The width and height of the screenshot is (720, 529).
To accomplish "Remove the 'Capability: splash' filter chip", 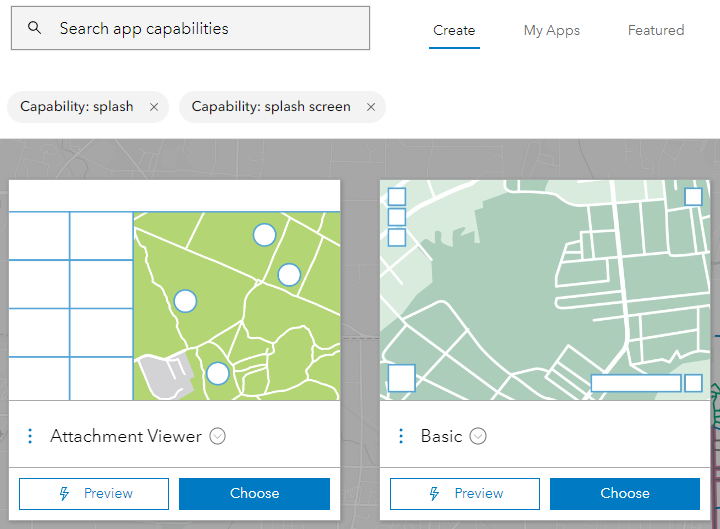I will (153, 107).
